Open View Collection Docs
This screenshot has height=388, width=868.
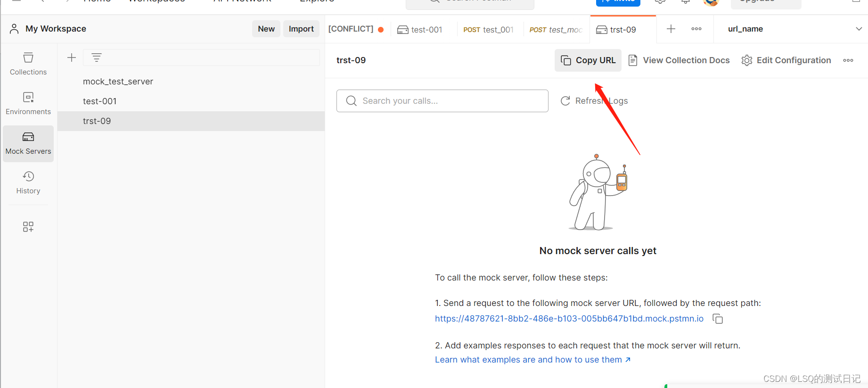pos(679,60)
